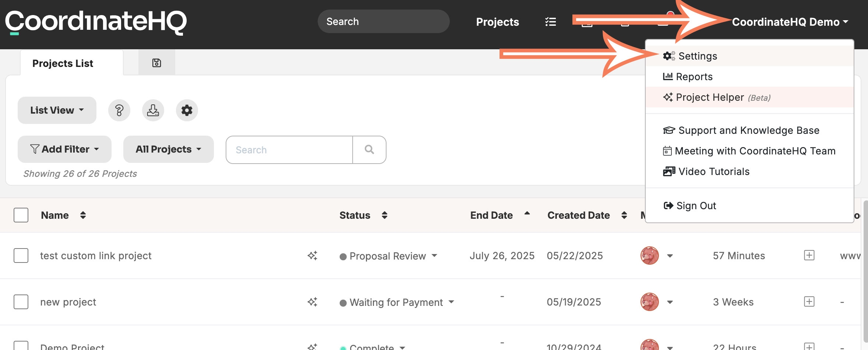
Task: Select Settings from the account menu
Action: click(x=749, y=56)
